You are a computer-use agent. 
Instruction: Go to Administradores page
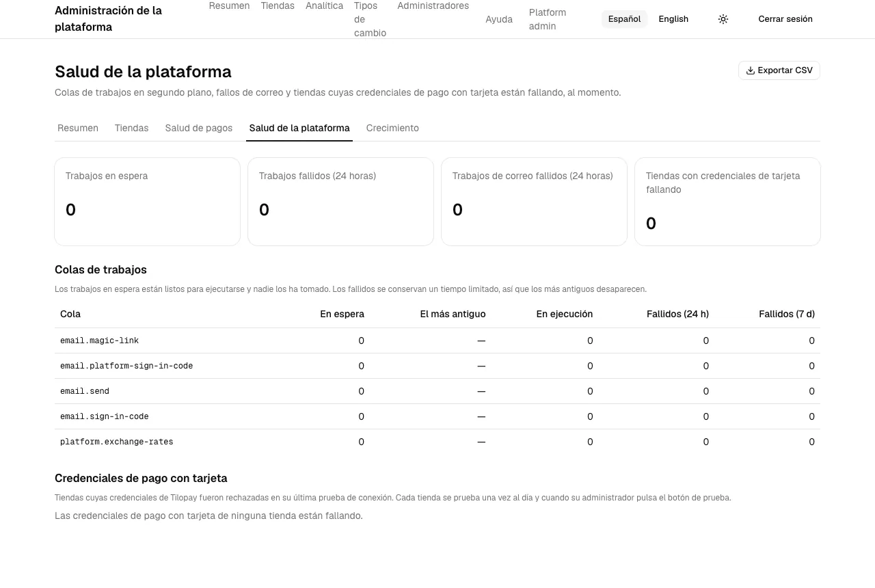[x=433, y=5]
